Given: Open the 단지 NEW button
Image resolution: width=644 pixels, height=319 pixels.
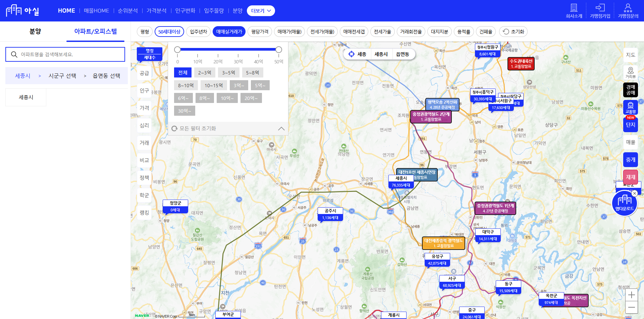Looking at the screenshot, I should pyautogui.click(x=631, y=124).
